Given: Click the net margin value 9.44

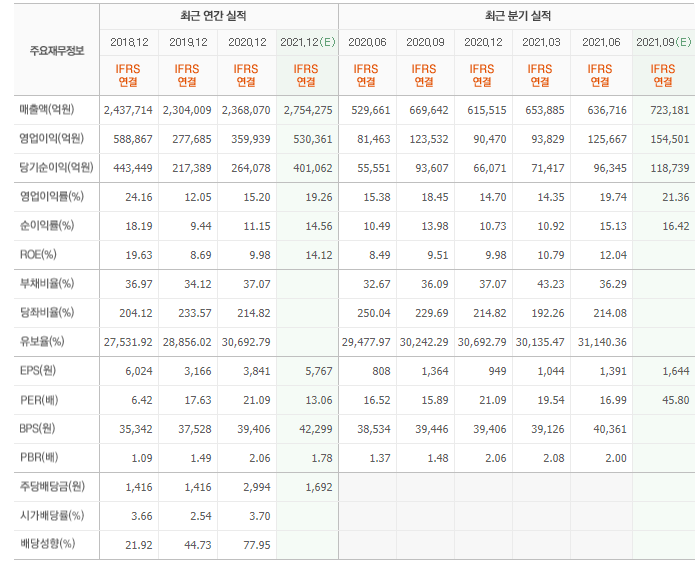Looking at the screenshot, I should click(201, 226).
